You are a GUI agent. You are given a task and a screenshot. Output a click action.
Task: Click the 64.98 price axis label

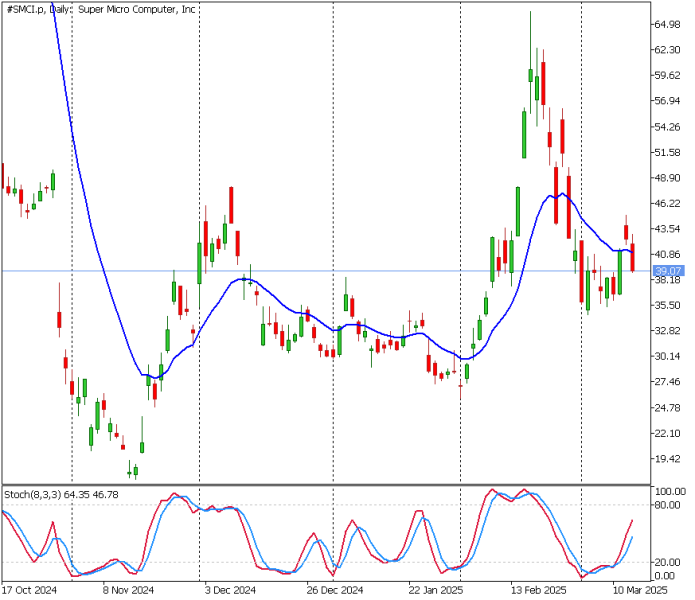[x=667, y=24]
